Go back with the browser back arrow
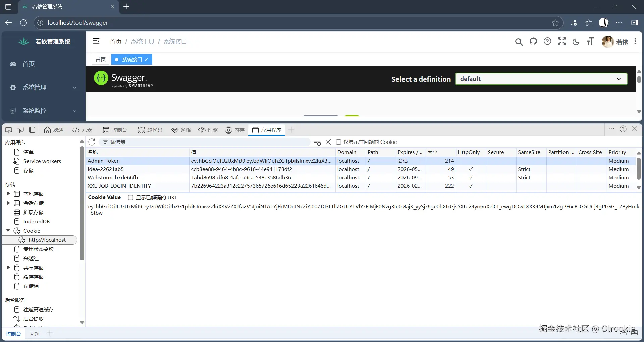644x342 pixels. (x=8, y=23)
